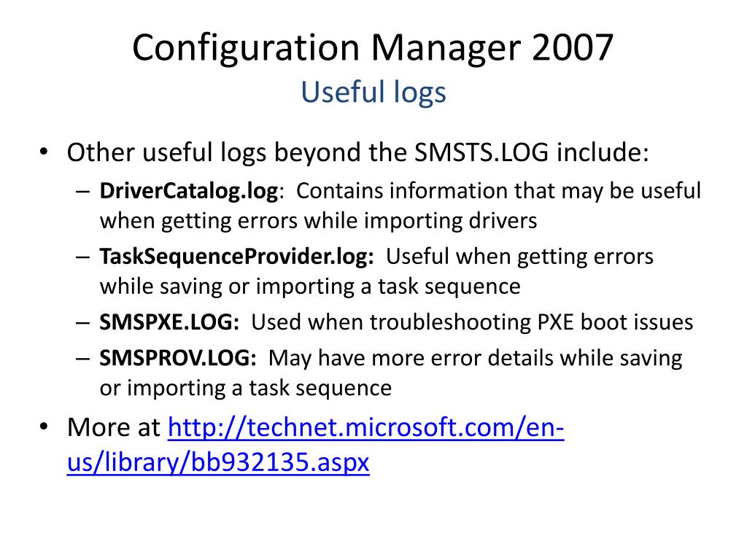This screenshot has width=747, height=560.
Task: Click 'while saving or importing a task sequence'
Action: click(x=310, y=287)
